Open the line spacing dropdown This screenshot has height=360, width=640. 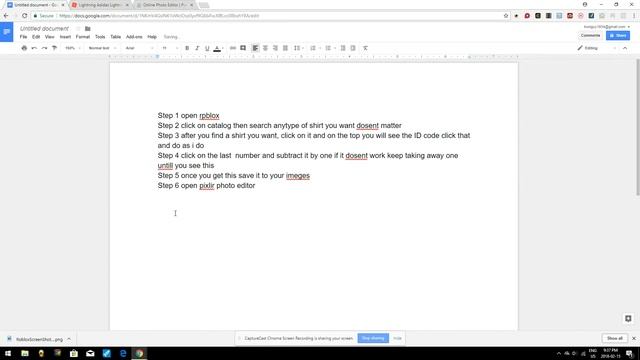[x=298, y=48]
